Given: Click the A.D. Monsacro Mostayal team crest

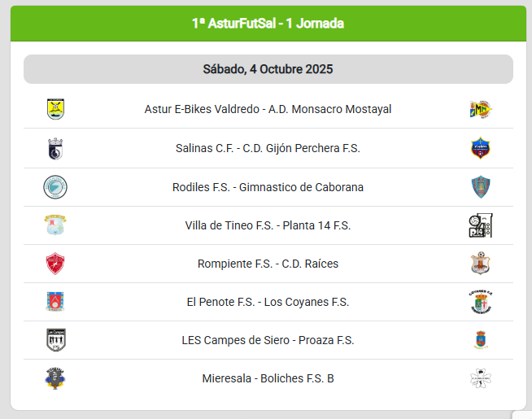Looking at the screenshot, I should coord(480,109).
